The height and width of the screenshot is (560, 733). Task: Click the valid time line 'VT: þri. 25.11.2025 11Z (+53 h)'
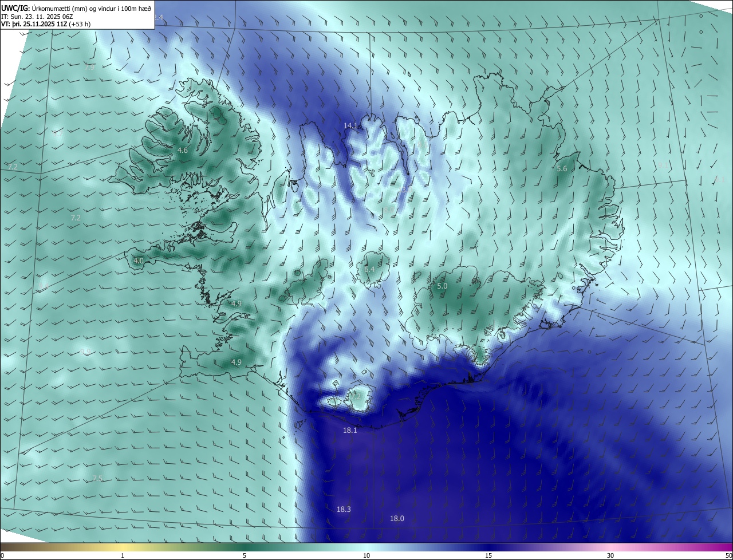[46, 24]
